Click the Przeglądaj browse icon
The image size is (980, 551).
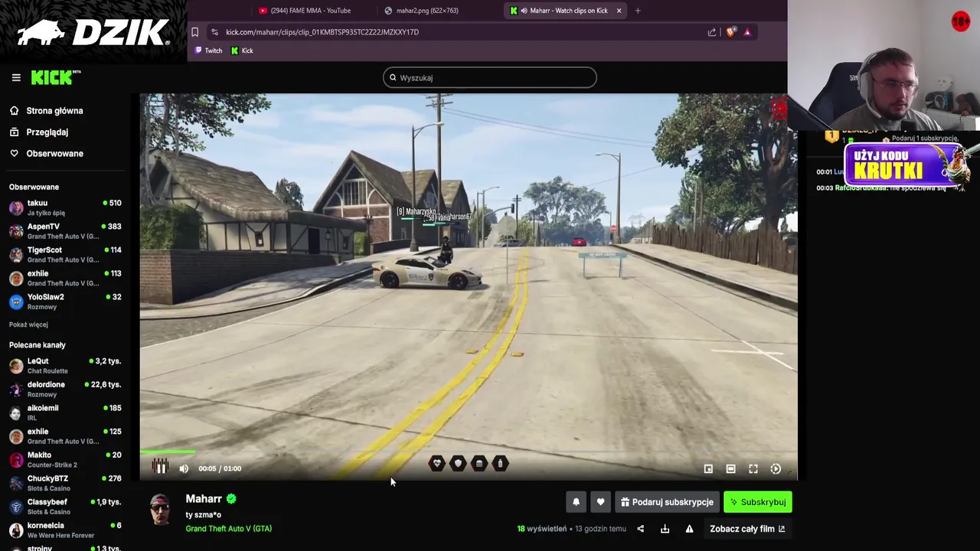[x=15, y=132]
